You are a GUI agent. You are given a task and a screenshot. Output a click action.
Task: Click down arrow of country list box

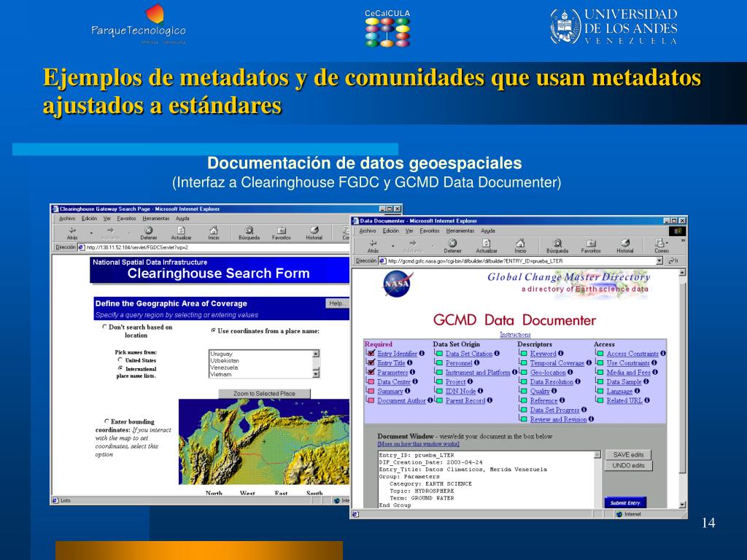coord(315,374)
